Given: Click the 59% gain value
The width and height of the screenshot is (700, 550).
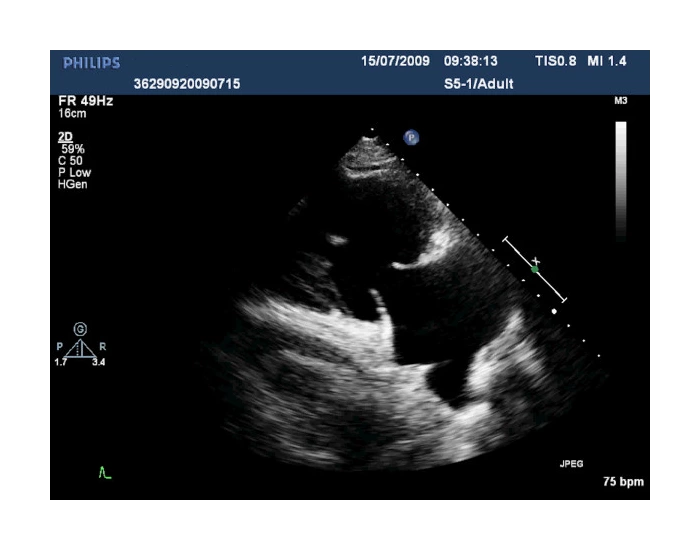Looking at the screenshot, I should click(x=73, y=149).
